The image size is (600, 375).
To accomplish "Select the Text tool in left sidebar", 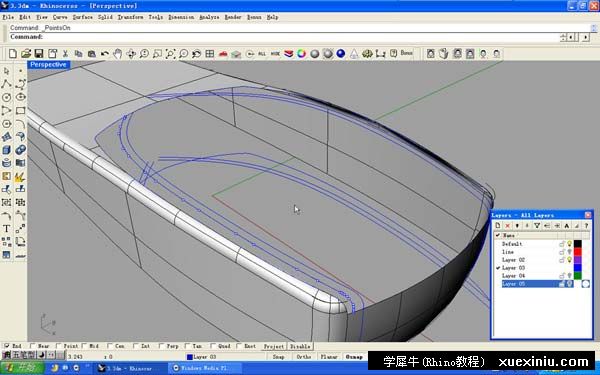I will tap(7, 229).
